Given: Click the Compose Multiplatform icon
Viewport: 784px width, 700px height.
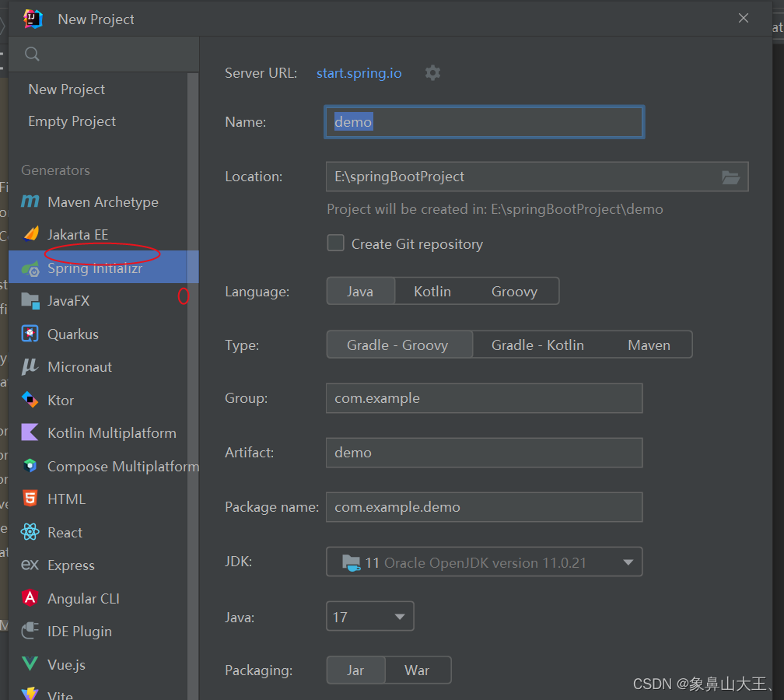Looking at the screenshot, I should (x=30, y=466).
